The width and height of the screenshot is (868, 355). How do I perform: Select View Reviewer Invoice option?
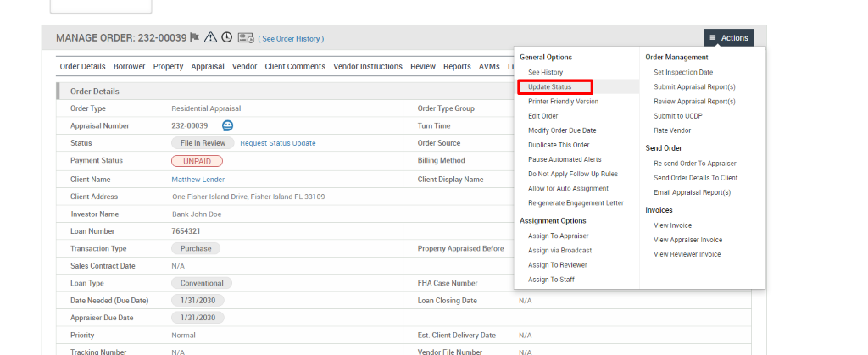pos(687,254)
